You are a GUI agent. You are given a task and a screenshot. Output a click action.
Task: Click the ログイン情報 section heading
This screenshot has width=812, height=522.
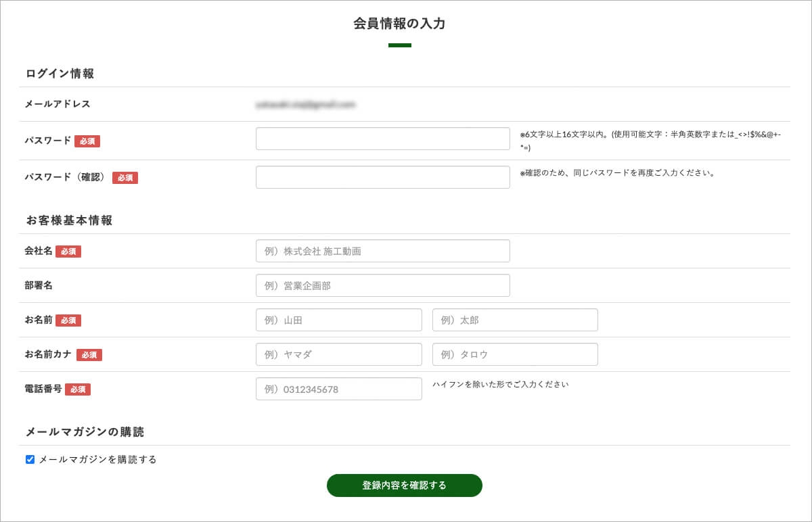point(60,74)
